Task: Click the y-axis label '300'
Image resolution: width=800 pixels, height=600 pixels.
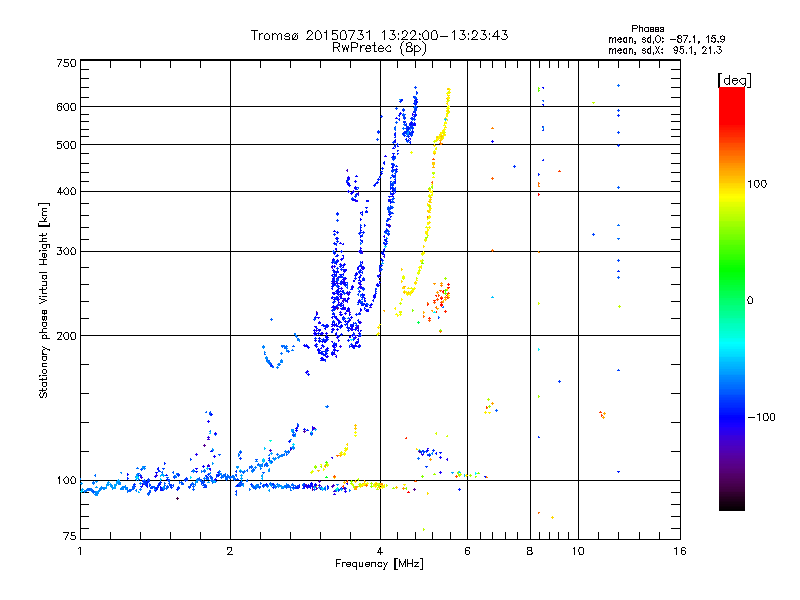Action: (x=66, y=252)
